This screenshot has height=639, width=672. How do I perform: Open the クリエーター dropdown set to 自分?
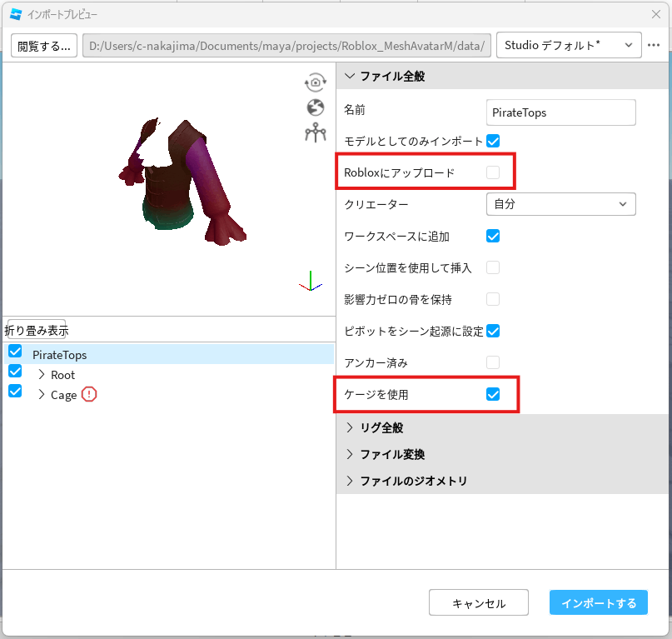point(561,204)
